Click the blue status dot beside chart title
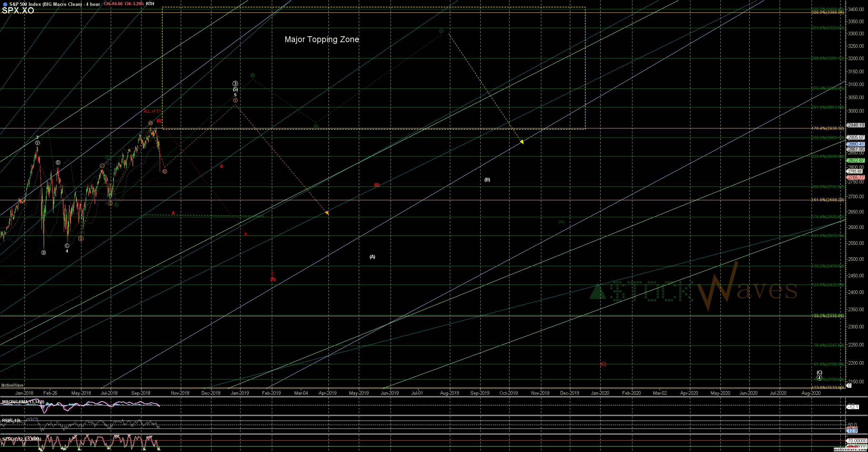 5,4
